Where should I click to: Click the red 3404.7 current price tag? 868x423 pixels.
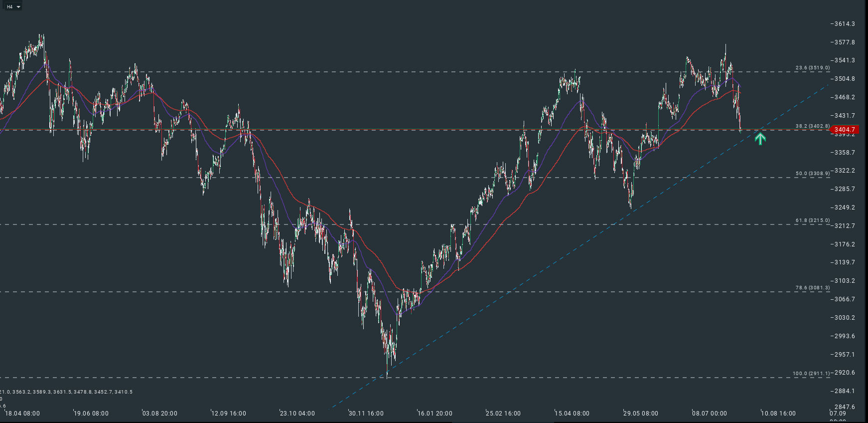click(x=845, y=130)
